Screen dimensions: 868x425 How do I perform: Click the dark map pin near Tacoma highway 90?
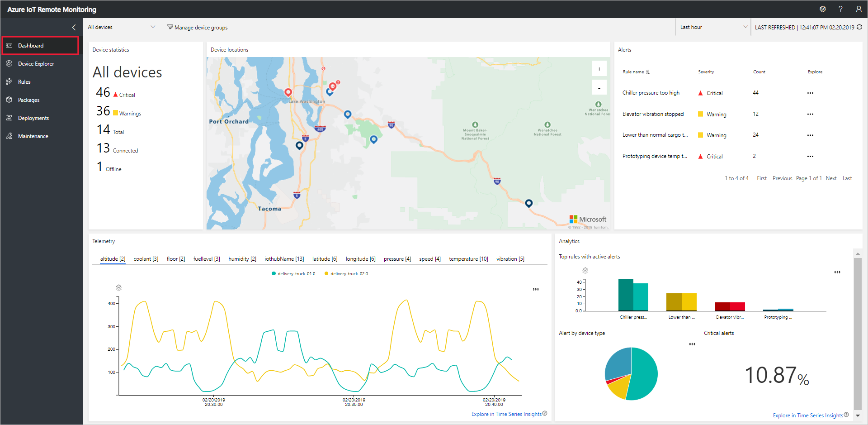[x=528, y=203]
